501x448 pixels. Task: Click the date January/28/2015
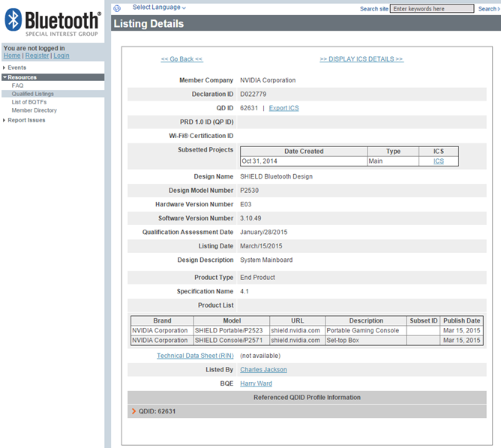pyautogui.click(x=263, y=232)
